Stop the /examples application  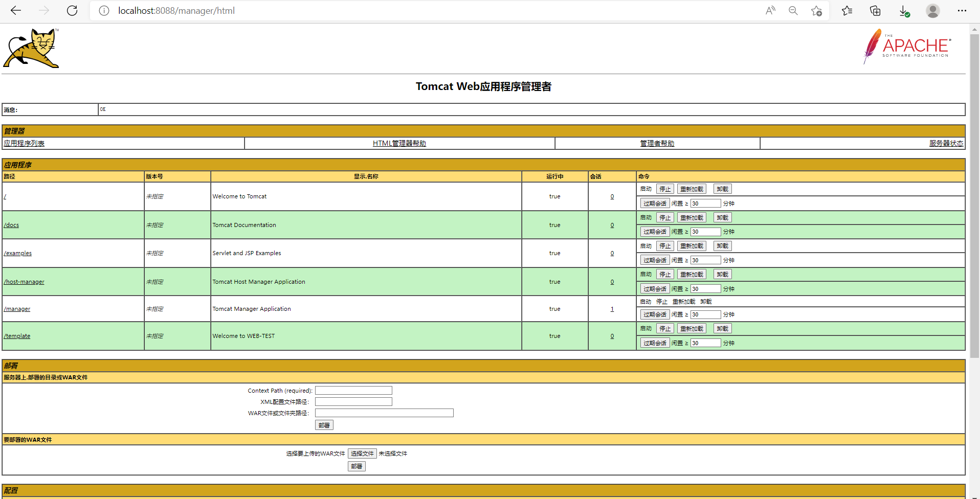coord(665,246)
